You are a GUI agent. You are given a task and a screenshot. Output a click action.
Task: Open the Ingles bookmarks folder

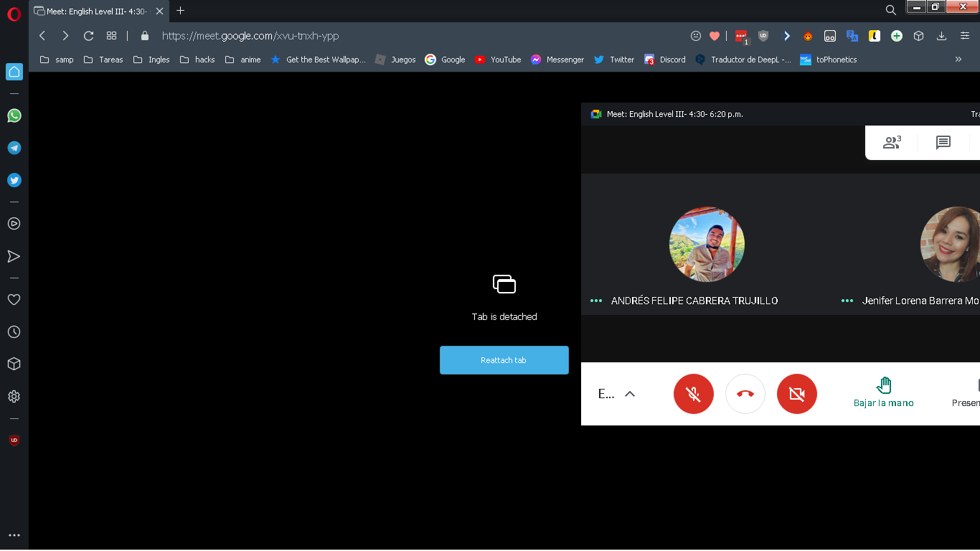pyautogui.click(x=151, y=60)
